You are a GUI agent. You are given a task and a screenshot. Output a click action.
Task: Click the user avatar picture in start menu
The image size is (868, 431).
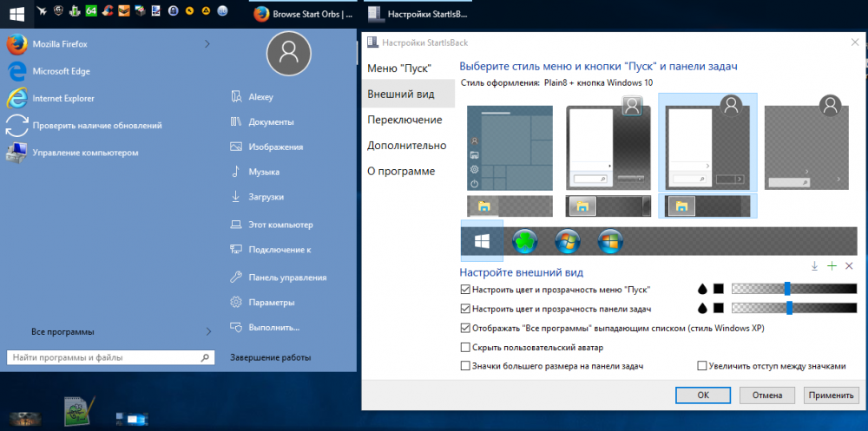(288, 54)
